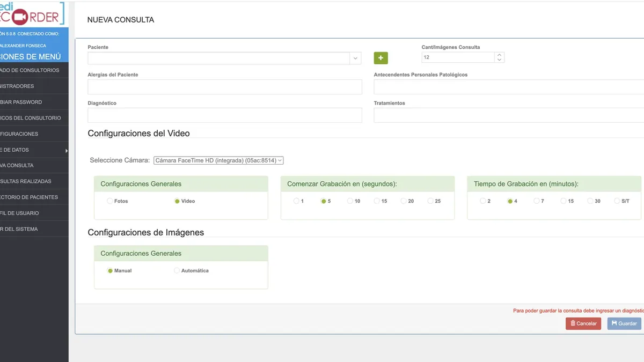Set recording start to 1 second
Image resolution: width=644 pixels, height=362 pixels.
296,201
